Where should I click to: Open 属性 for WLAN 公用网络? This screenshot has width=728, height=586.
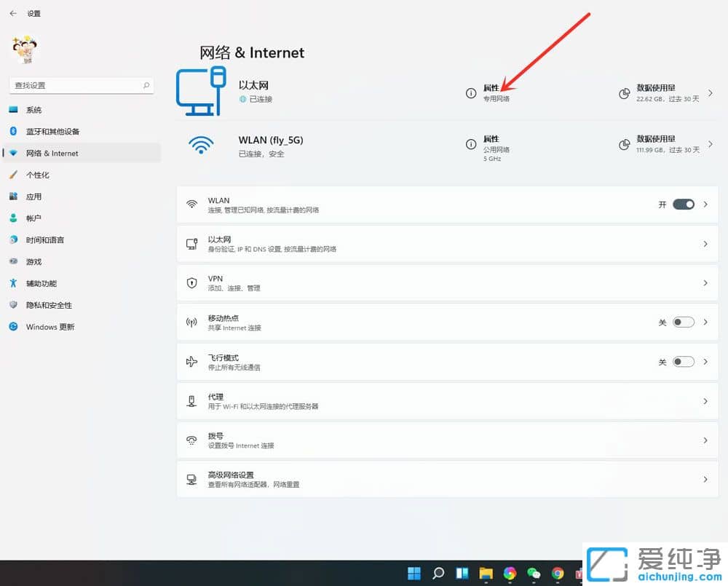pos(496,148)
